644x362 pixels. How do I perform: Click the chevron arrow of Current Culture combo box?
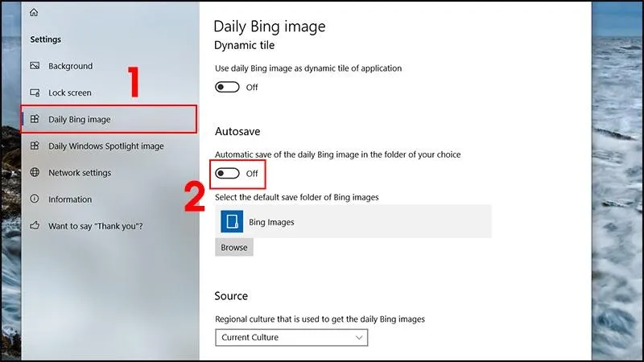pos(358,337)
